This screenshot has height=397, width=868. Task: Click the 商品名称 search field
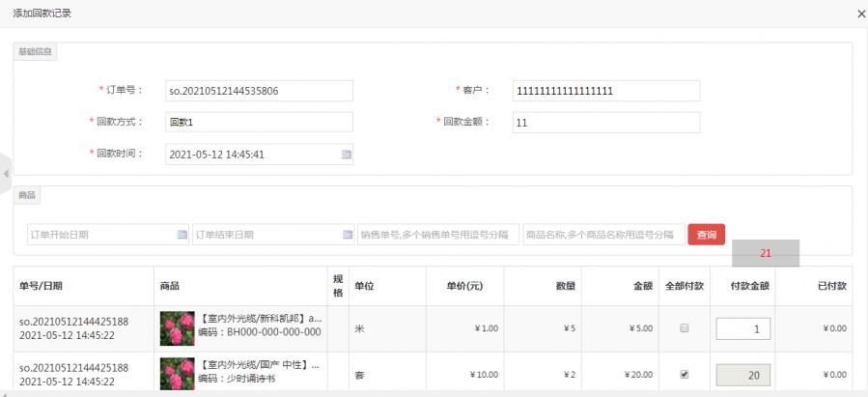pos(602,235)
